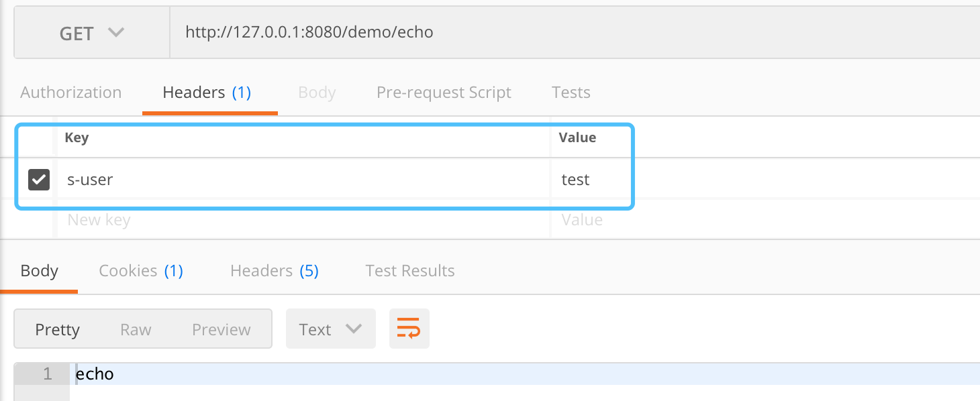The image size is (980, 401).
Task: Open the Headers (1) request tab
Action: coord(207,92)
